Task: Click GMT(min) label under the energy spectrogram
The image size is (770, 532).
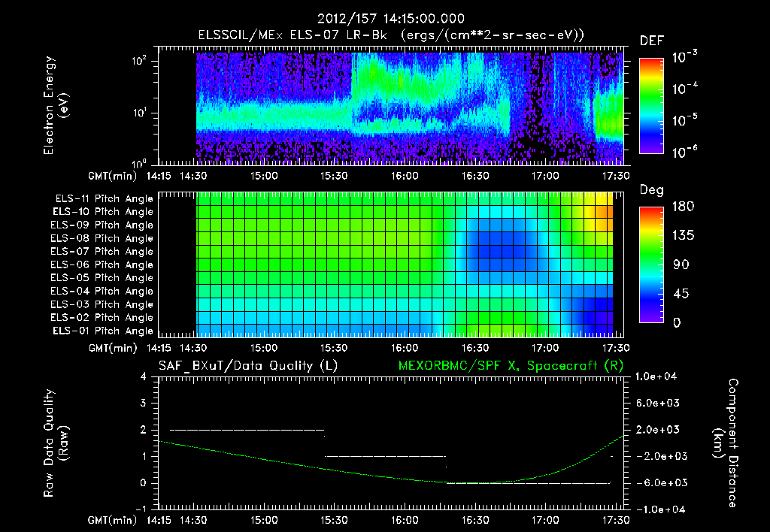Action: click(113, 176)
